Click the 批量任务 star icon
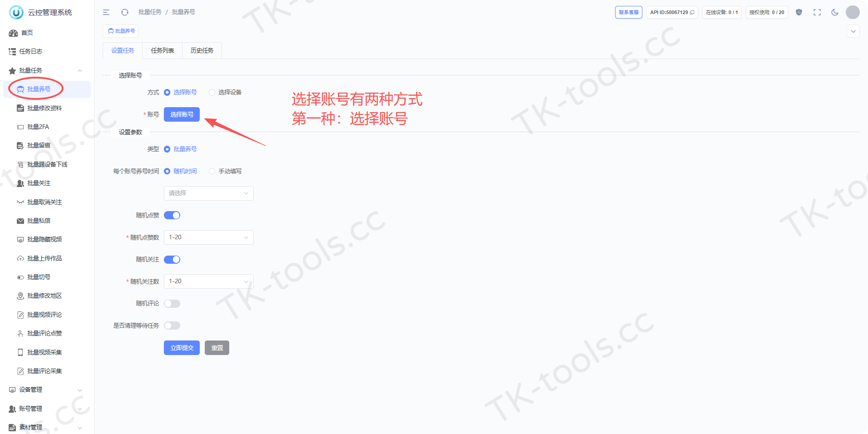Viewport: 868px width, 434px height. pos(13,70)
